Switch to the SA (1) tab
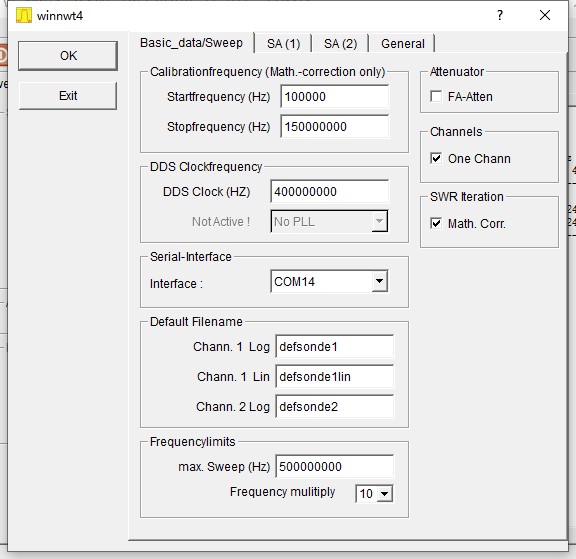 [284, 44]
